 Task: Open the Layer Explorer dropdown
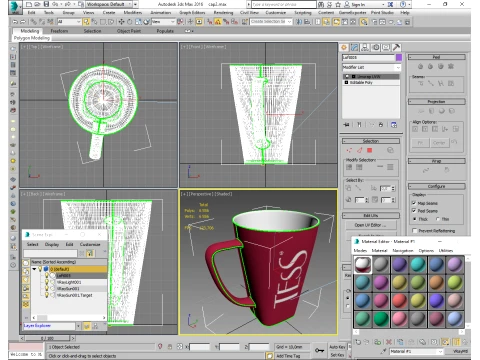(78, 326)
